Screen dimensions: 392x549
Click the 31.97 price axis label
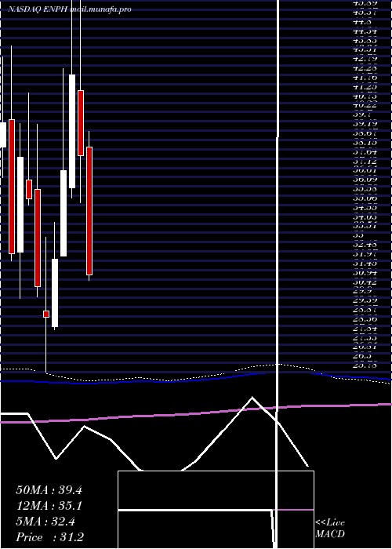tap(365, 253)
